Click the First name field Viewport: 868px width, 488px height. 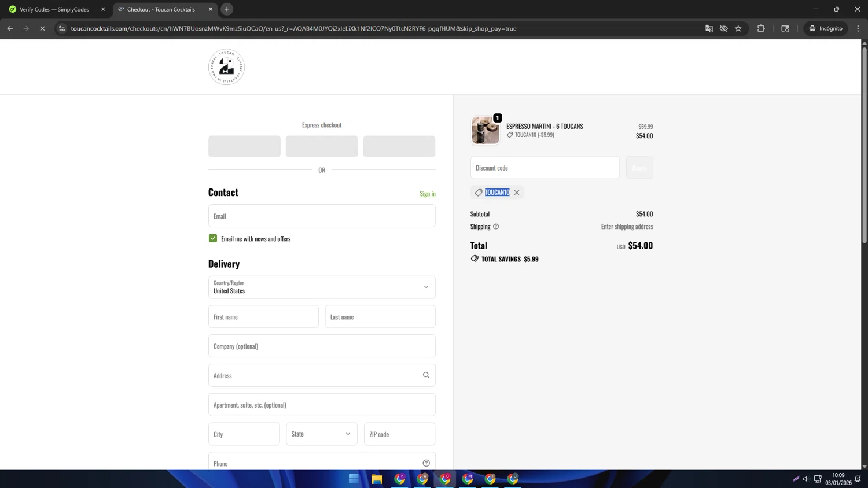[x=263, y=316]
